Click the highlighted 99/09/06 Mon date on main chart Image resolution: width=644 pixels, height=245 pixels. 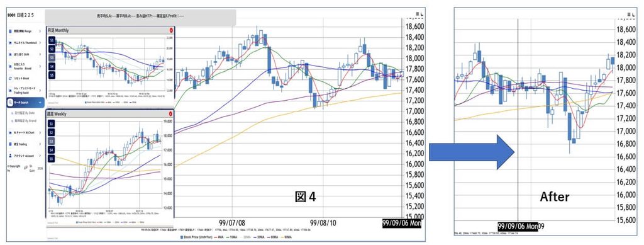(x=401, y=223)
